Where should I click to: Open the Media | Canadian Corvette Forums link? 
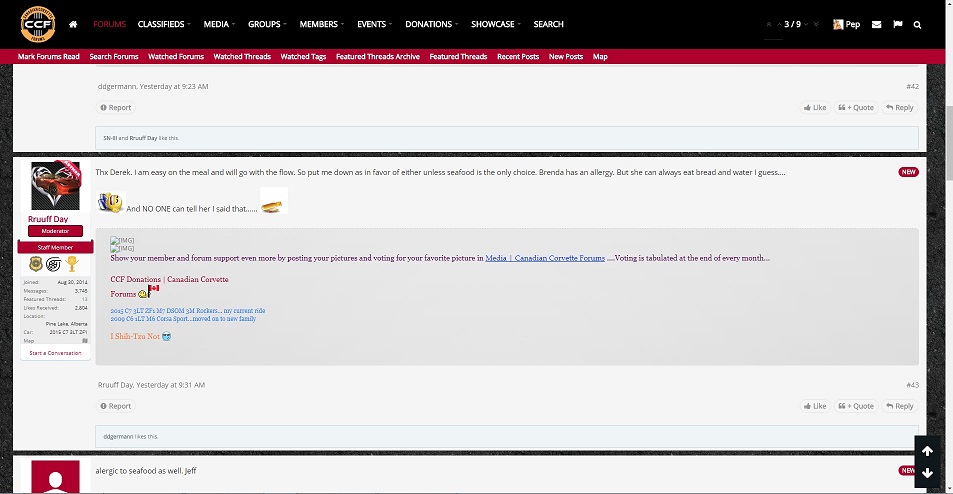(545, 258)
